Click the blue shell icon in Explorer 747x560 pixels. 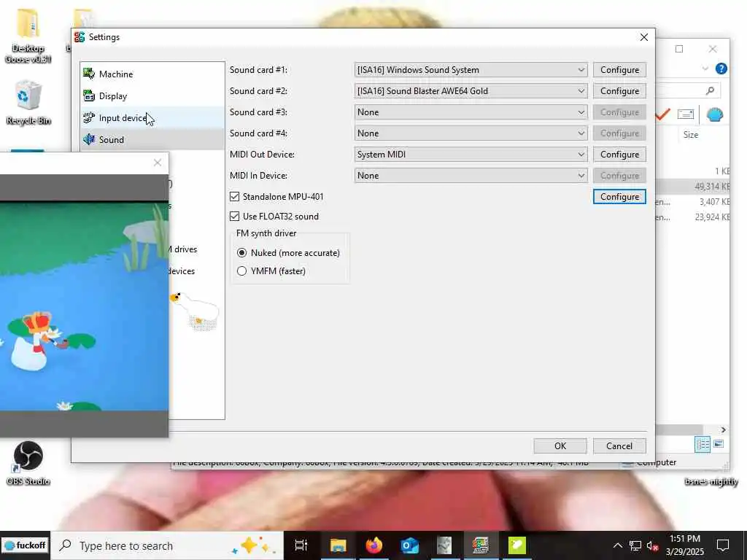point(715,114)
